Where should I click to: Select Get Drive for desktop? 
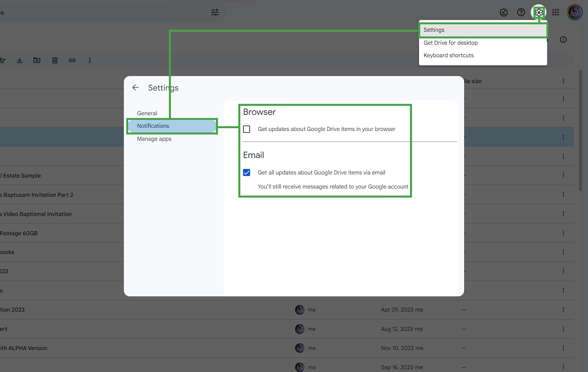pyautogui.click(x=450, y=43)
